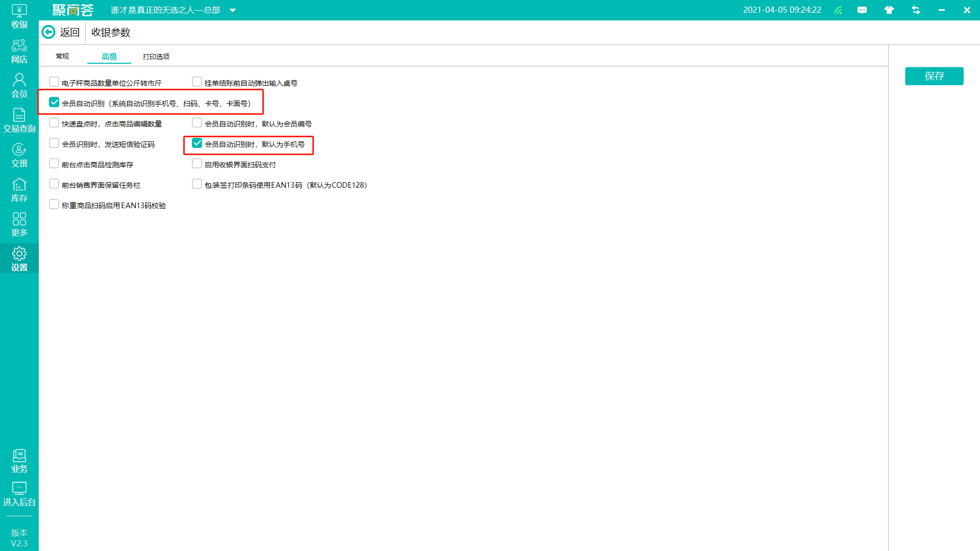
Task: Check 会员自动识别时，默认为会员编号
Action: [197, 122]
